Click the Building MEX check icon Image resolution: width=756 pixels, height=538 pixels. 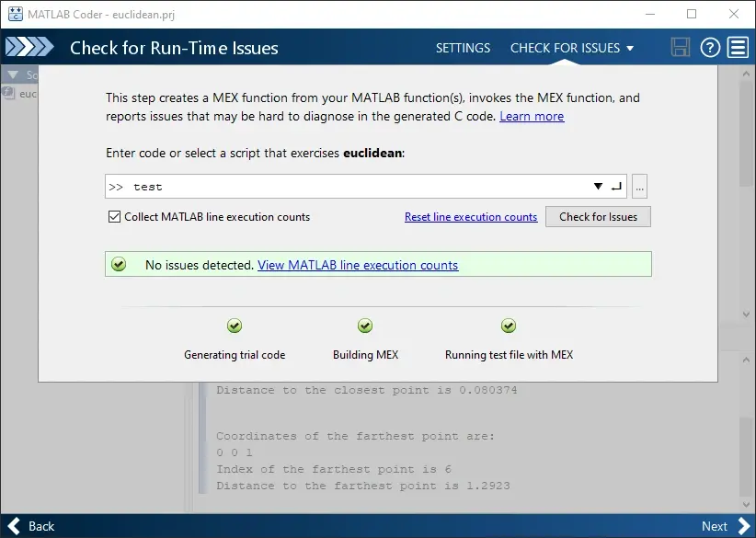coord(365,326)
